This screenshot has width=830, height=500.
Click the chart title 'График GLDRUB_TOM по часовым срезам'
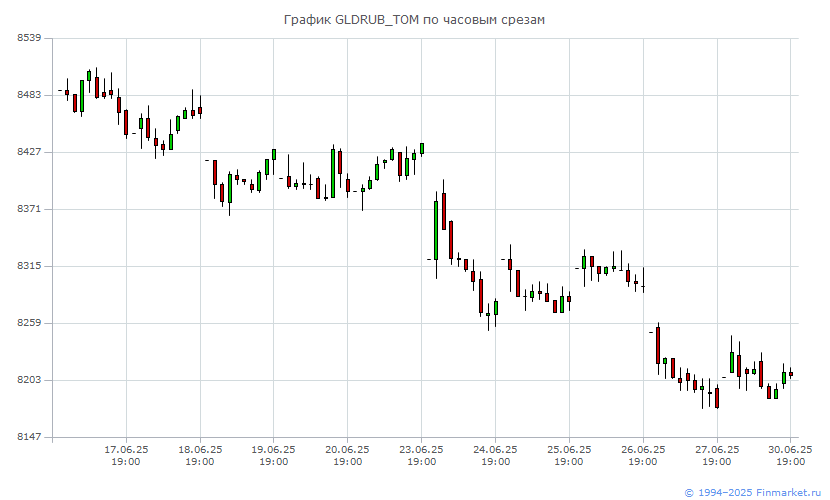[414, 20]
